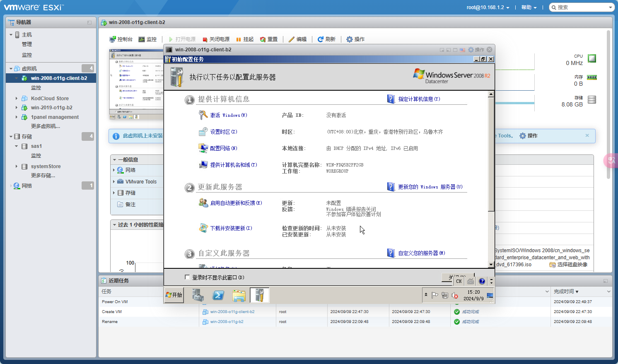Expand the win-2019-o11g-b2 VM node
This screenshot has width=618, height=364.
click(17, 108)
